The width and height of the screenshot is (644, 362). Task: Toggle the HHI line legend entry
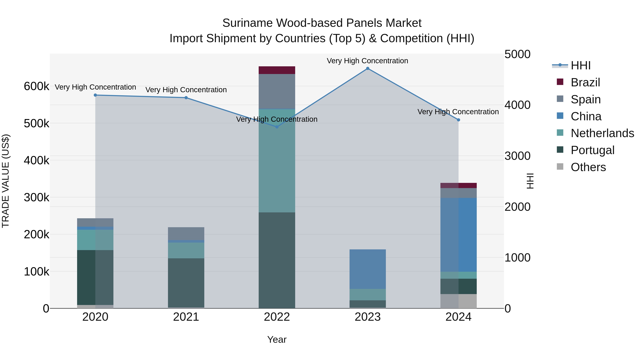pyautogui.click(x=571, y=65)
